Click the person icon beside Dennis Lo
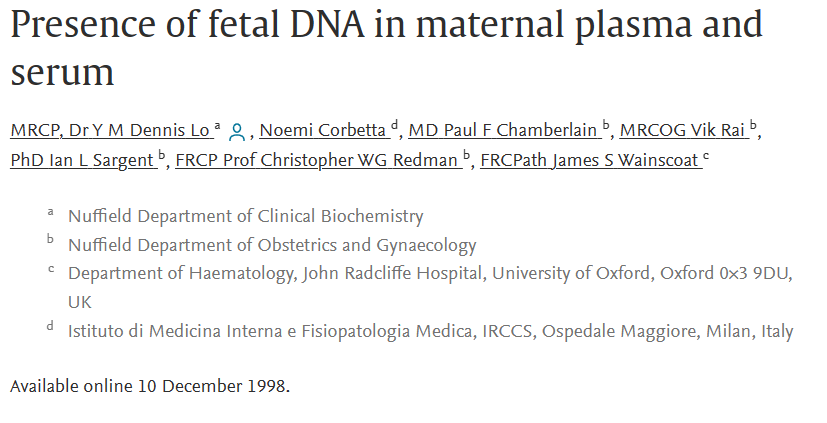Image resolution: width=827 pixels, height=423 pixels. [237, 132]
